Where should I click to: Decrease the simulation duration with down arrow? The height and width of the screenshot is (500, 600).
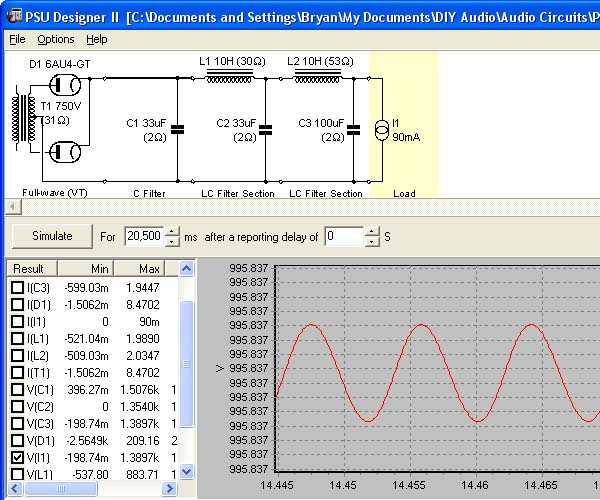tap(172, 241)
